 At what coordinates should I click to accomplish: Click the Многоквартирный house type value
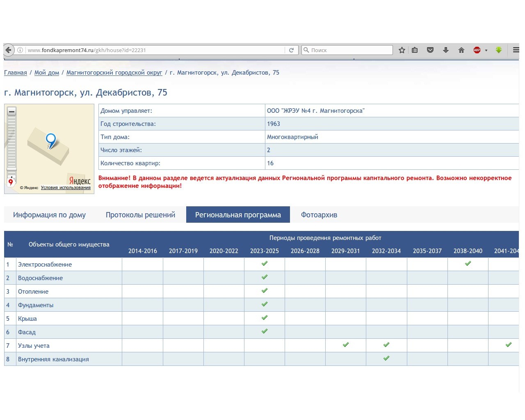pos(292,137)
